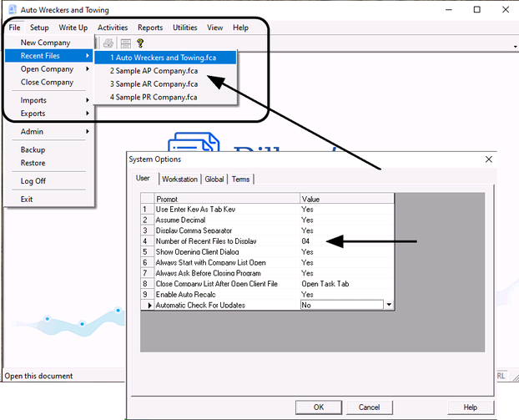Expand the Admin submenu
Image resolution: width=519 pixels, height=420 pixels.
(50, 131)
